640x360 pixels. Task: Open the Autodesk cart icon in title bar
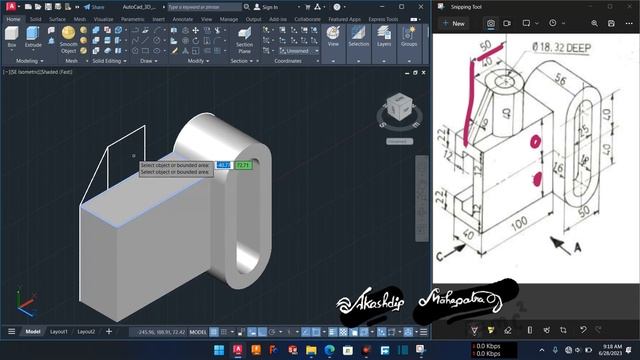coord(307,7)
